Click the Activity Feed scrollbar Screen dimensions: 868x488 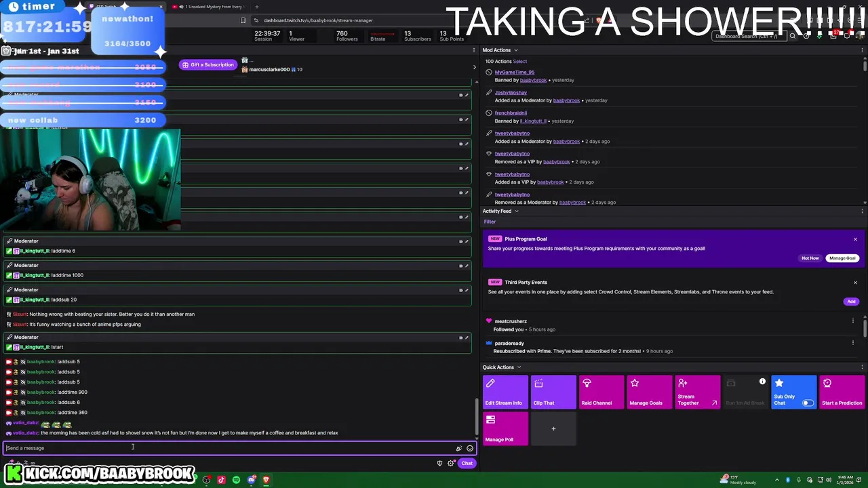[x=865, y=327]
